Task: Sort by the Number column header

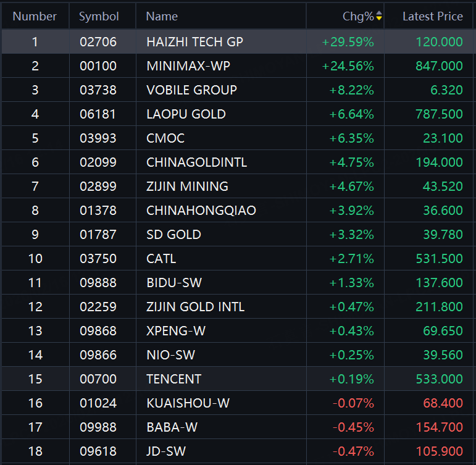Action: [x=35, y=17]
